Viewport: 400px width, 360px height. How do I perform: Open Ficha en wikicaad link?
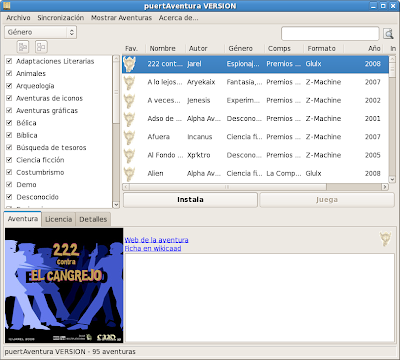point(153,248)
